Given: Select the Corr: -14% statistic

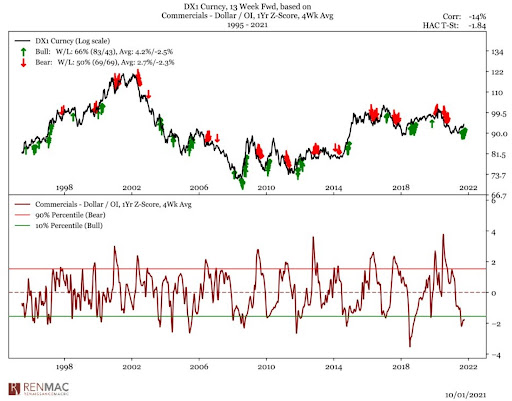Looking at the screenshot, I should (464, 16).
